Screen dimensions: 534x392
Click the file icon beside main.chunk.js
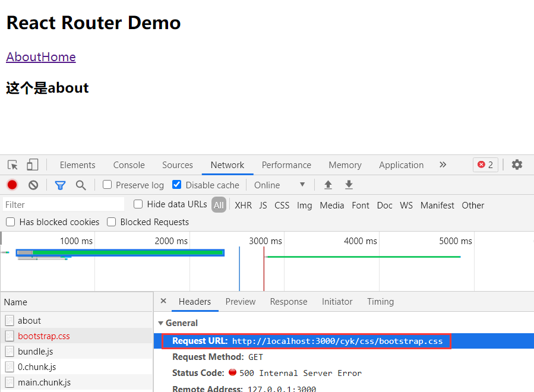[10, 382]
